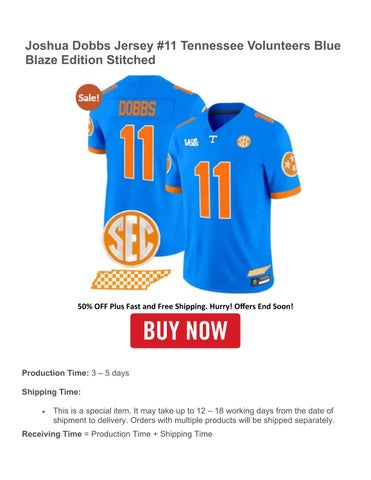
Task: Click the Vols logo on front jersey
Action: pyautogui.click(x=191, y=143)
